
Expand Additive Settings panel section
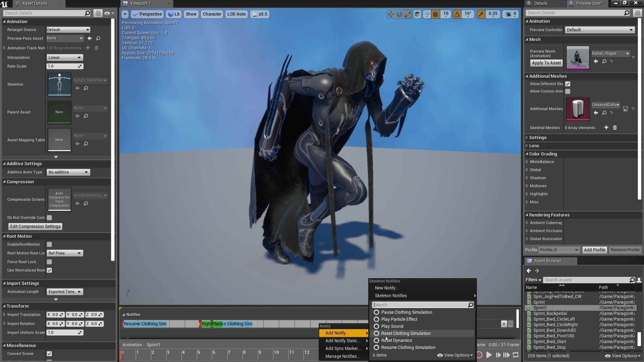click(x=4, y=164)
